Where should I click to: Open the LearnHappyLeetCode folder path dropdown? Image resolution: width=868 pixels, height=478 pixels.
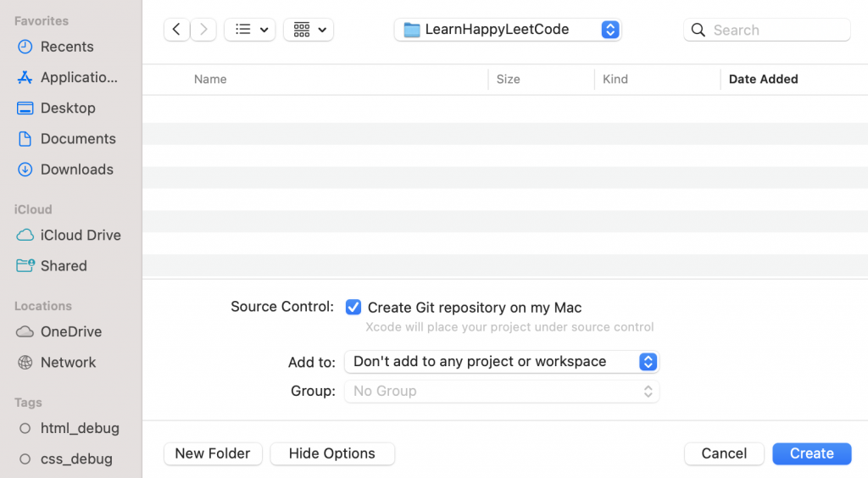508,30
